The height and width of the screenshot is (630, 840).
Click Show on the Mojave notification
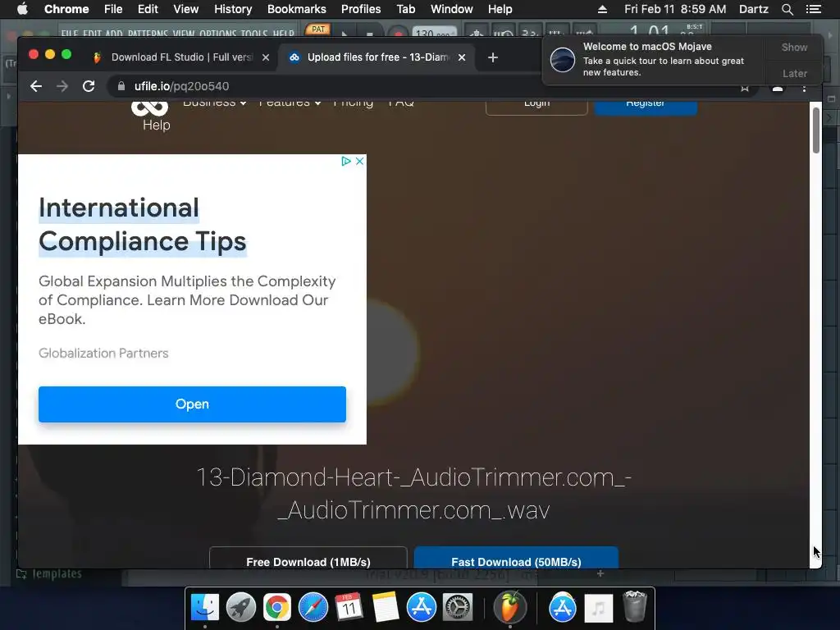tap(794, 47)
